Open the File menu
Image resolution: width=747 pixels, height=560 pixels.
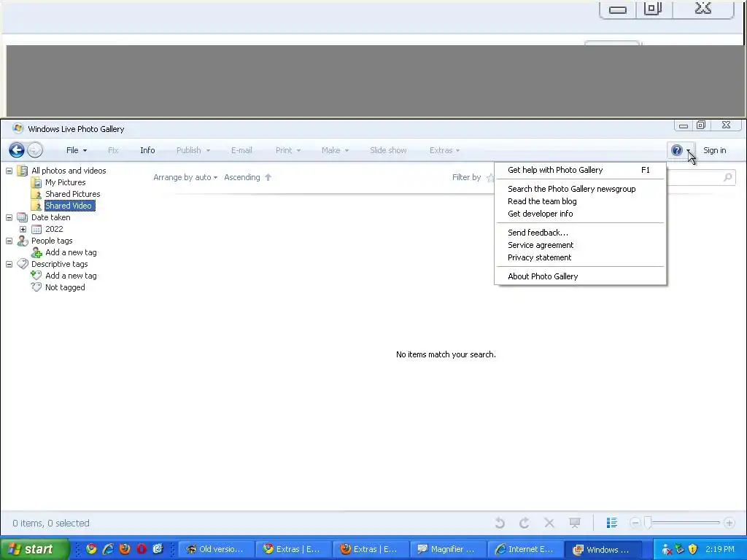click(x=76, y=150)
